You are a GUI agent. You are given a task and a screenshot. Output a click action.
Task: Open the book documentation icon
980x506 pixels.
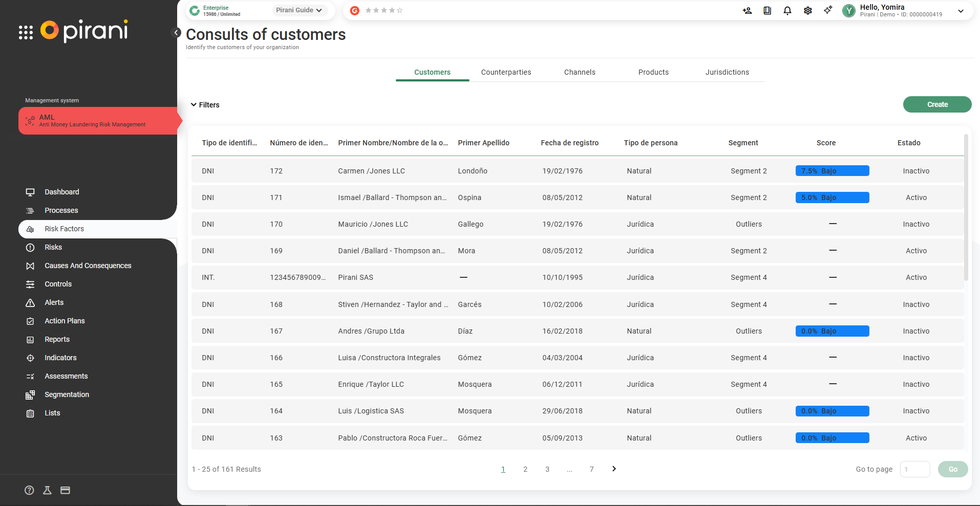click(767, 11)
